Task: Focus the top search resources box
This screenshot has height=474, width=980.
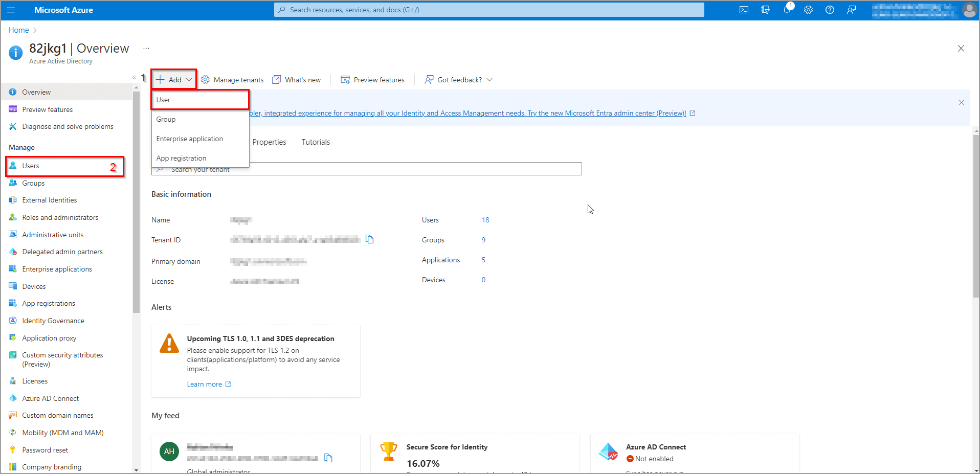Action: coord(489,10)
